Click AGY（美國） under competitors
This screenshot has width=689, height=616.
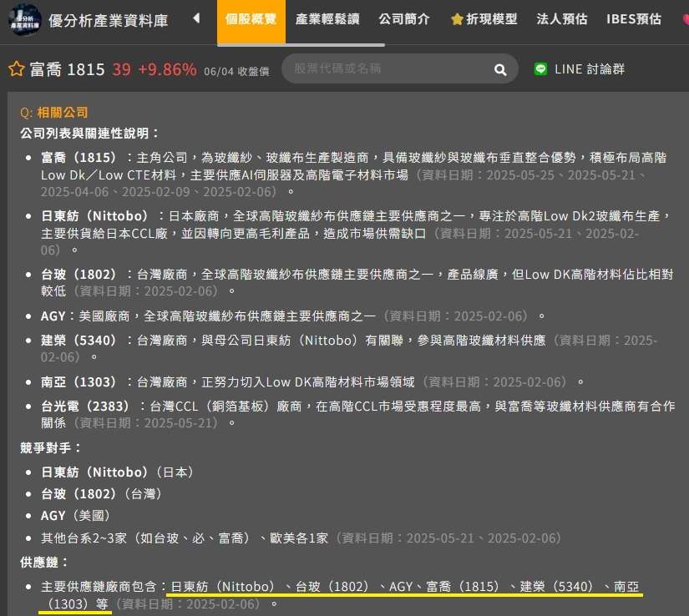(75, 516)
